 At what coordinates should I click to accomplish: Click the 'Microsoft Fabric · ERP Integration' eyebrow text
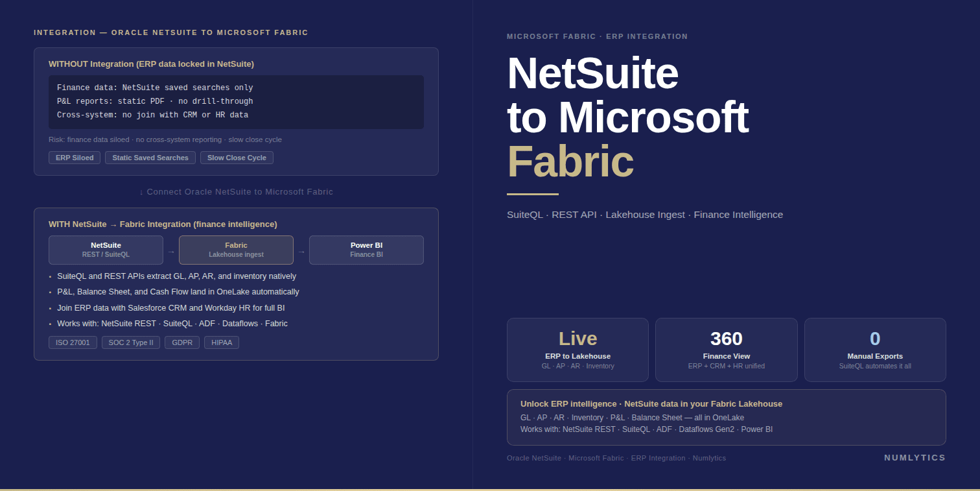pyautogui.click(x=597, y=36)
